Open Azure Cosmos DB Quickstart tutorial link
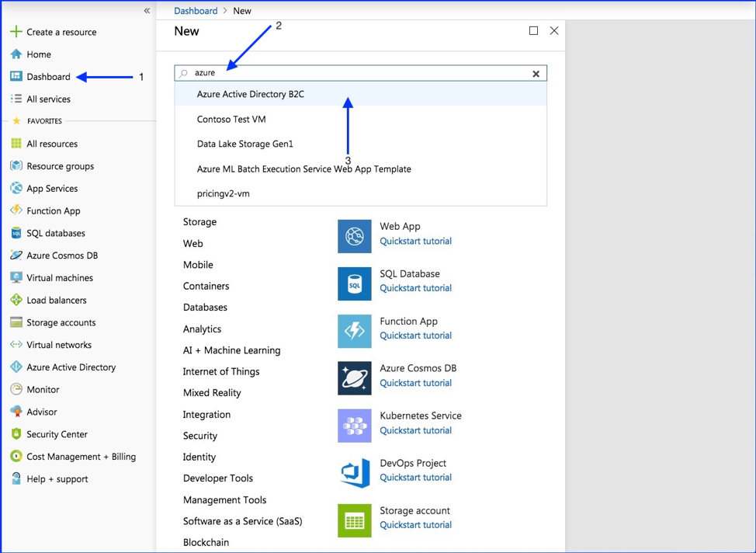Image resolution: width=756 pixels, height=553 pixels. (x=415, y=383)
